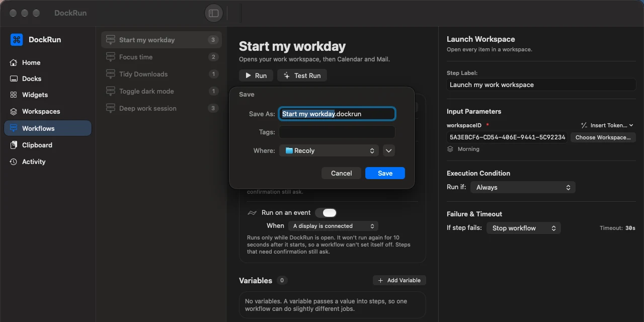Click the Deep work session workflow icon

[x=110, y=108]
